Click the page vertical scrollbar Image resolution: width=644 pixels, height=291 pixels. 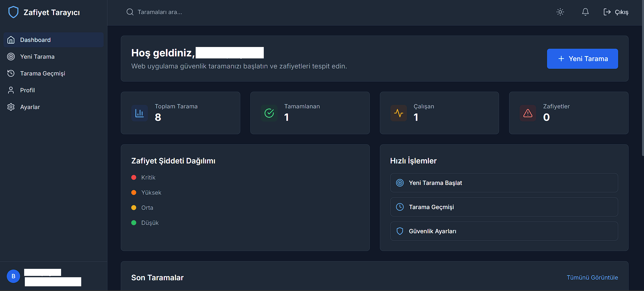point(643,77)
